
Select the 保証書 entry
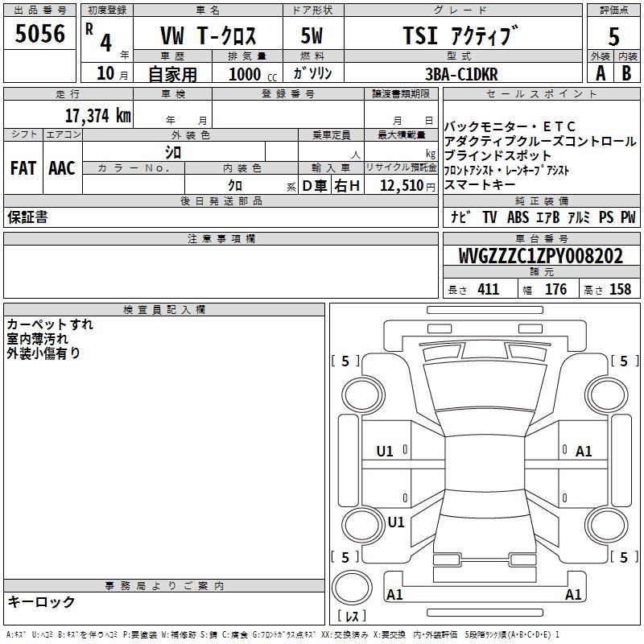pyautogui.click(x=27, y=217)
